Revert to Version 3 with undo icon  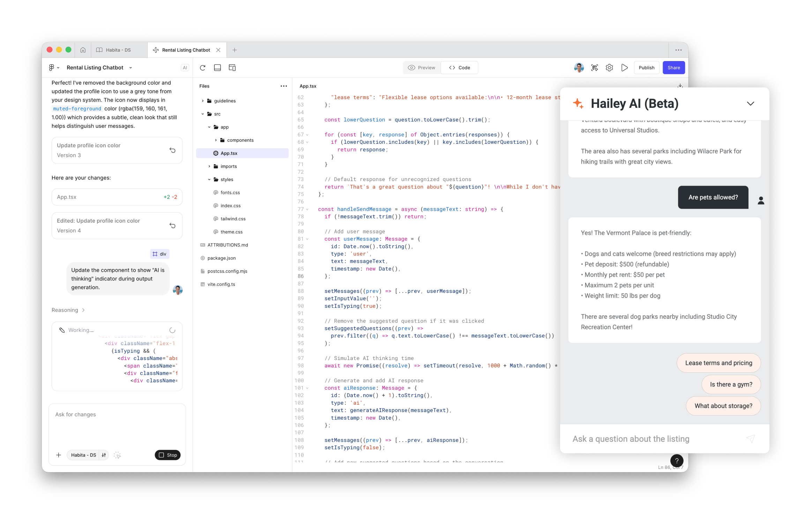(172, 150)
